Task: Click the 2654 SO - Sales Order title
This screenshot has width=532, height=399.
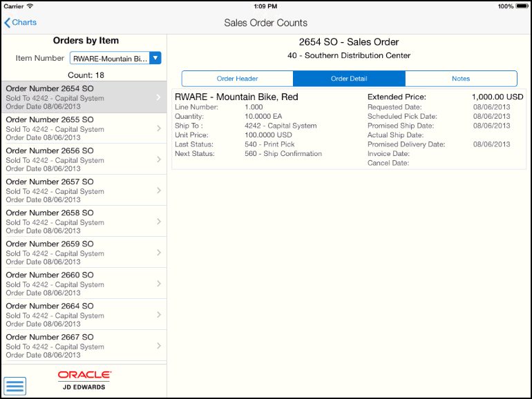Action: pyautogui.click(x=349, y=42)
